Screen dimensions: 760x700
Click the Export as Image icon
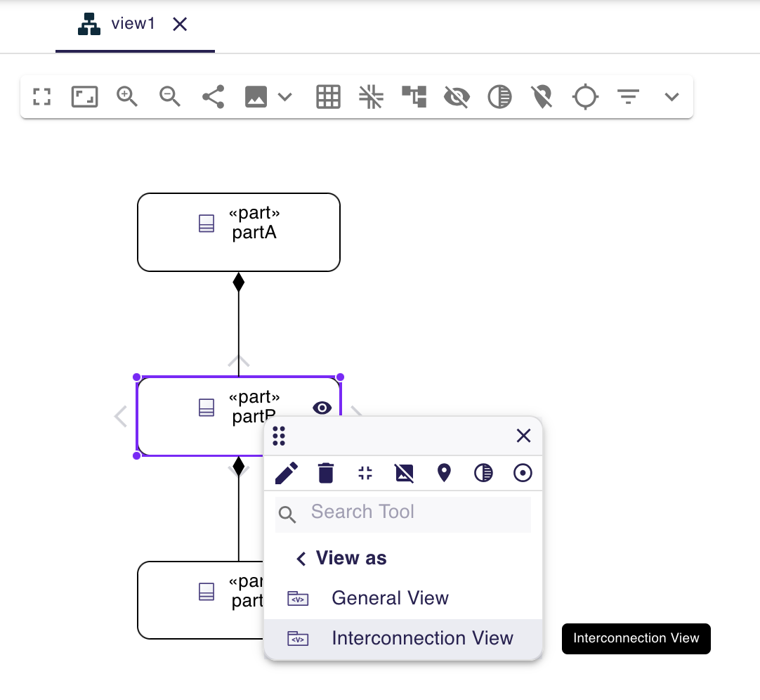[257, 96]
